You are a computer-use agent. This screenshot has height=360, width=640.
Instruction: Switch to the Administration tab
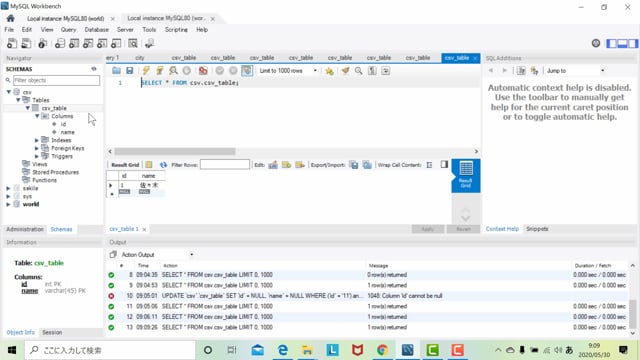tap(24, 229)
